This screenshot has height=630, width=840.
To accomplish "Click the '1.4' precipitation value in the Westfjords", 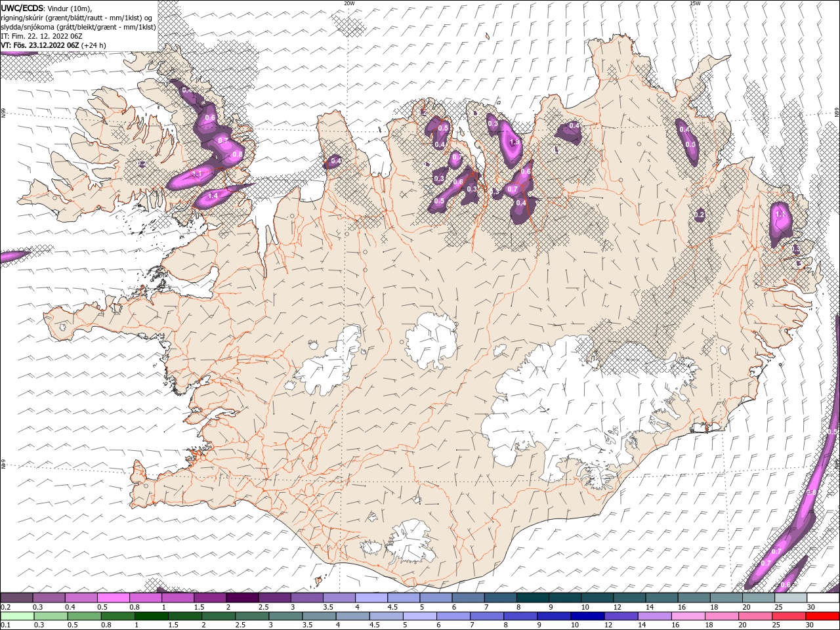I will tap(213, 196).
